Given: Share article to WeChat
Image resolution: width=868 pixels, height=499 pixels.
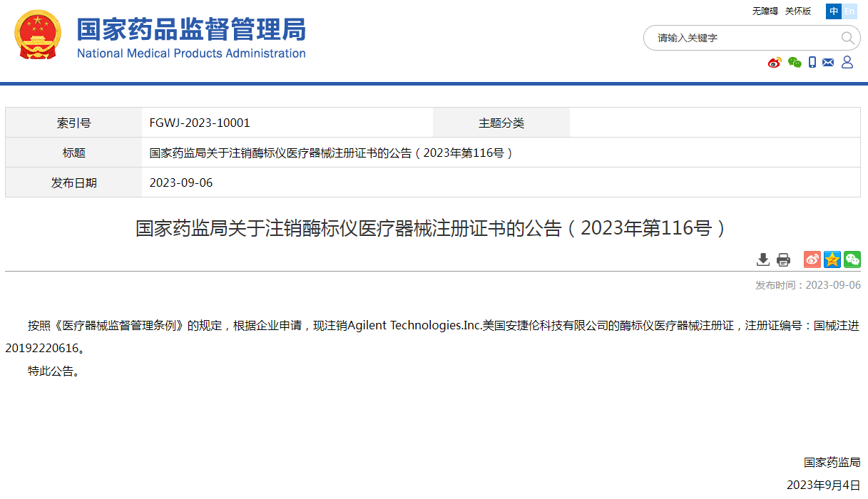Looking at the screenshot, I should [852, 259].
